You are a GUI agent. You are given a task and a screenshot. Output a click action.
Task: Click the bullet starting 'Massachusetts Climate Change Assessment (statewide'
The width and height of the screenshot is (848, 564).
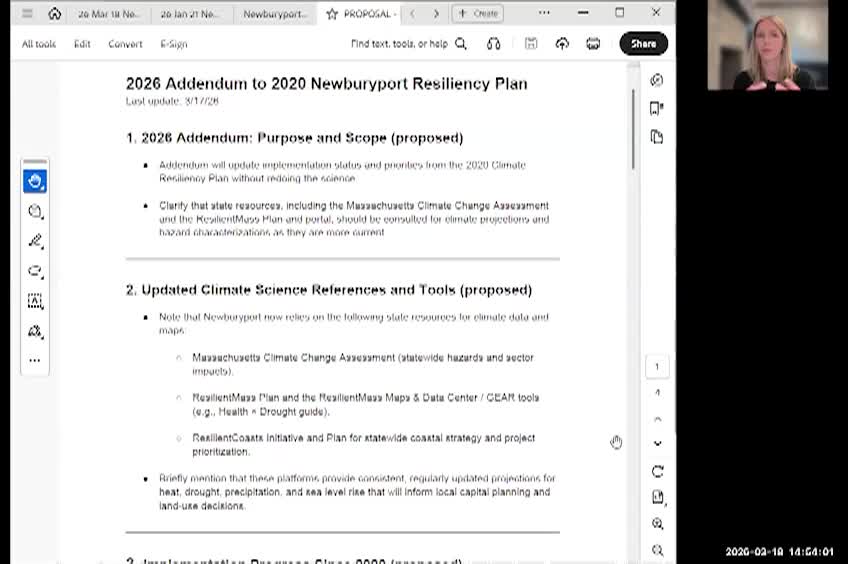pos(363,364)
